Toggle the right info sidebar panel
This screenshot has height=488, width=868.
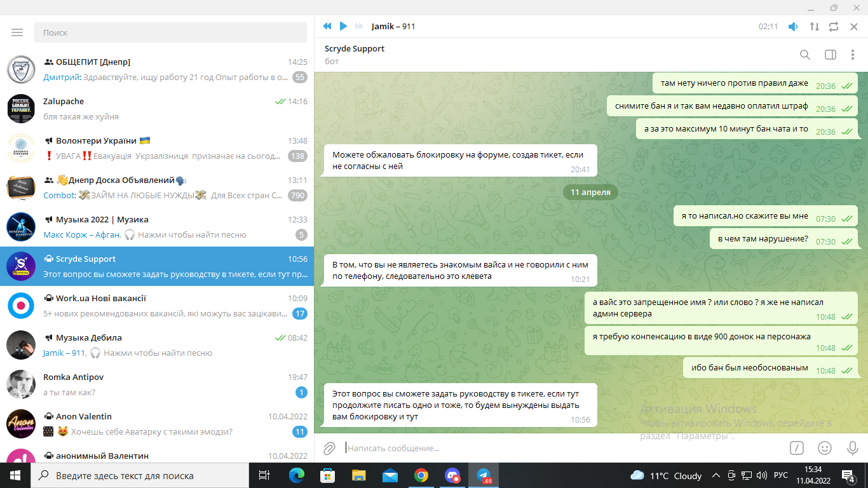[830, 55]
